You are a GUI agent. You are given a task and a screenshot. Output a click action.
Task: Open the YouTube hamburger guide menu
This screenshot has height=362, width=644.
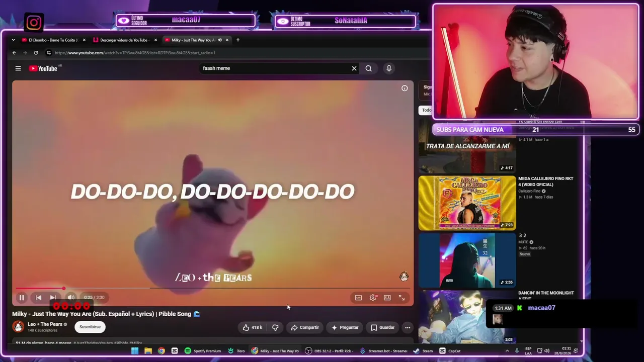pos(18,68)
